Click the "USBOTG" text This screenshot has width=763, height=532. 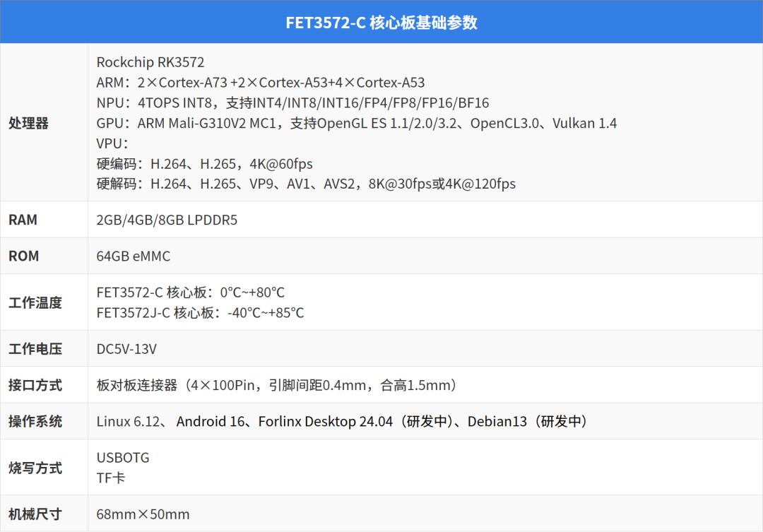[123, 458]
